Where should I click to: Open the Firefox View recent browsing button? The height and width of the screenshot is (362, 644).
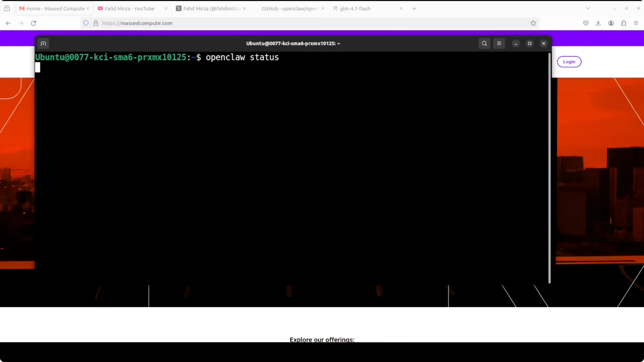[7, 9]
